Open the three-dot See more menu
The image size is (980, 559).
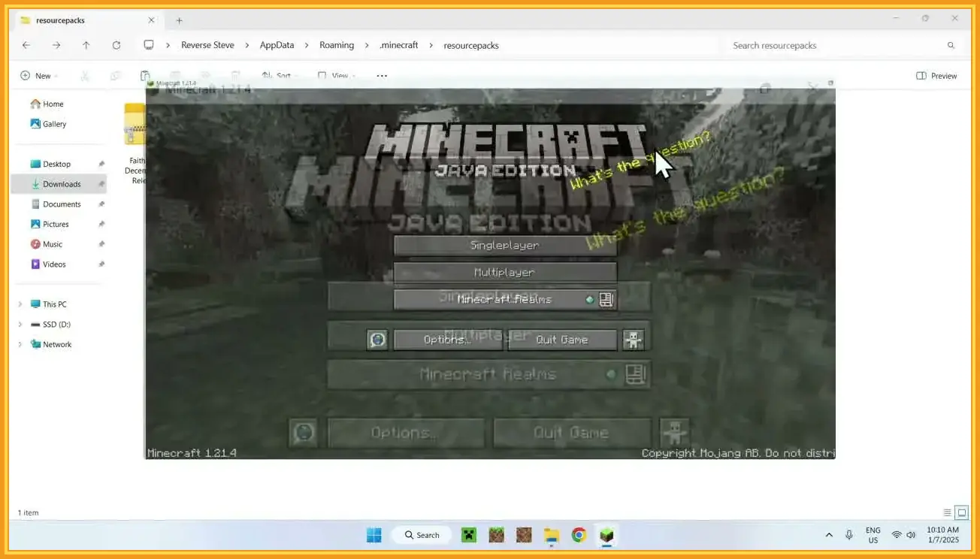tap(382, 75)
